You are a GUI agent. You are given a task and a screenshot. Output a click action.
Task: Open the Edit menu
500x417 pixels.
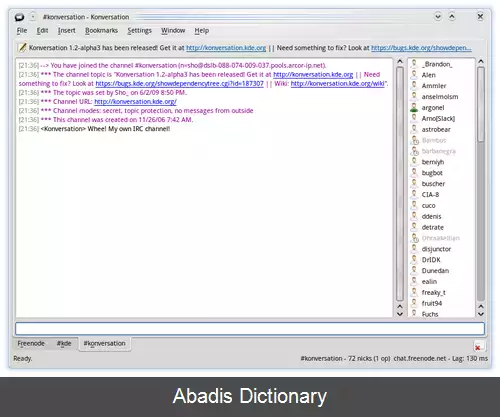click(x=42, y=31)
